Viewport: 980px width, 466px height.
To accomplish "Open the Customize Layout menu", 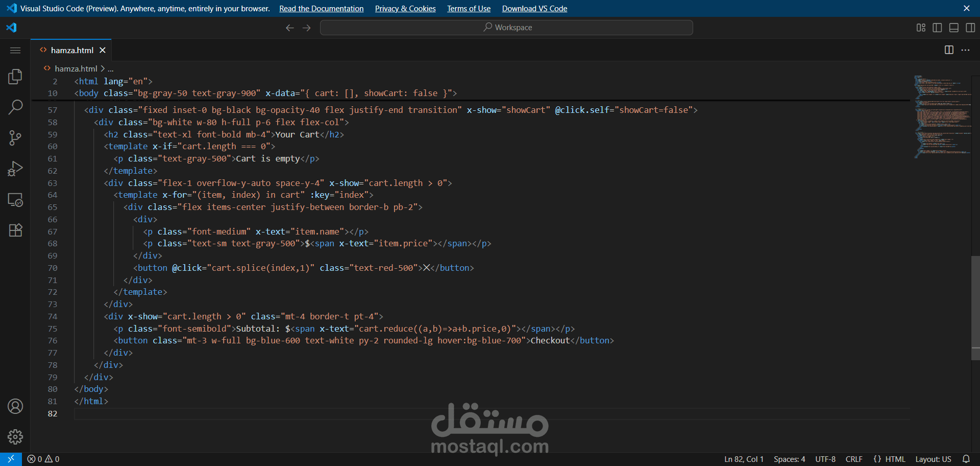I will click(921, 28).
